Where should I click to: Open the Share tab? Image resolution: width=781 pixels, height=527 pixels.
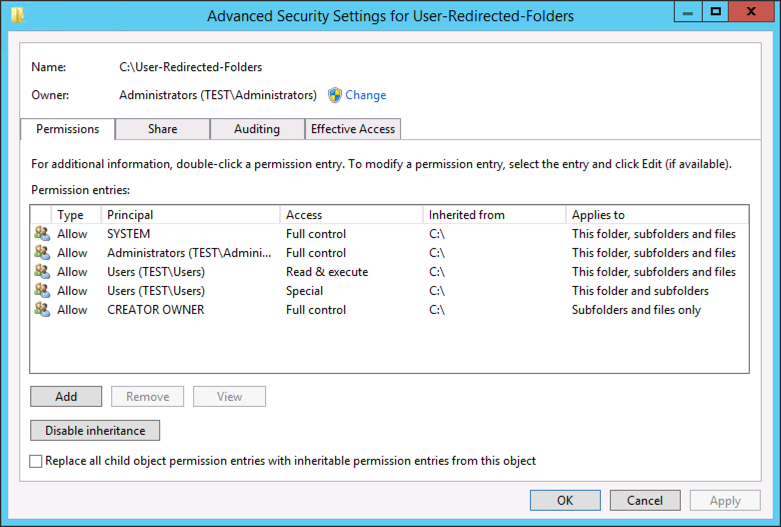[162, 129]
